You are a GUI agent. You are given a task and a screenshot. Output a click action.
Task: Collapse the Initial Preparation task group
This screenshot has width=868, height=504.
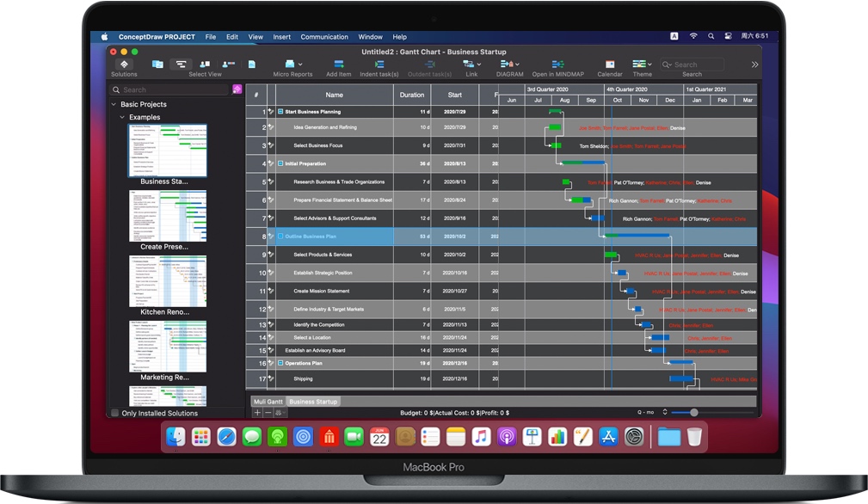click(280, 163)
